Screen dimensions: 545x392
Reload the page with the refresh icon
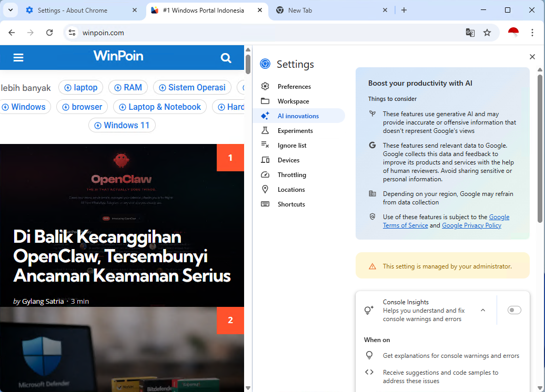(49, 33)
